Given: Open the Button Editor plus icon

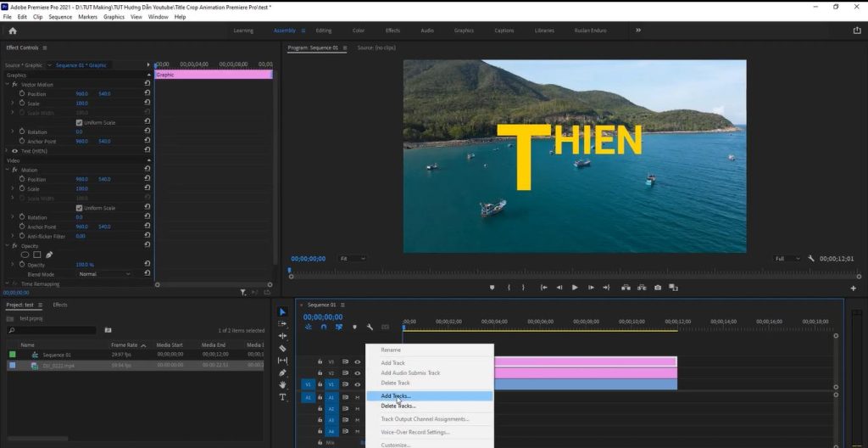Looking at the screenshot, I should pos(853,288).
